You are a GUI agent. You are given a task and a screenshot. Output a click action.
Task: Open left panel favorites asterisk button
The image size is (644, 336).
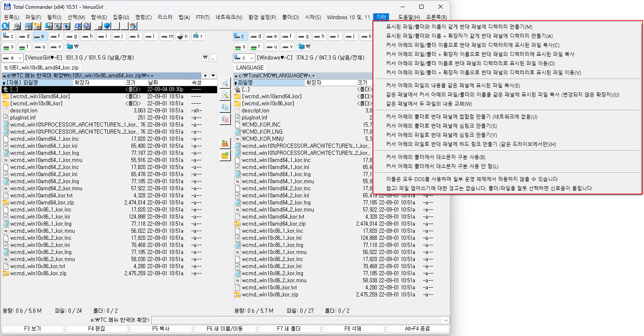click(x=205, y=76)
